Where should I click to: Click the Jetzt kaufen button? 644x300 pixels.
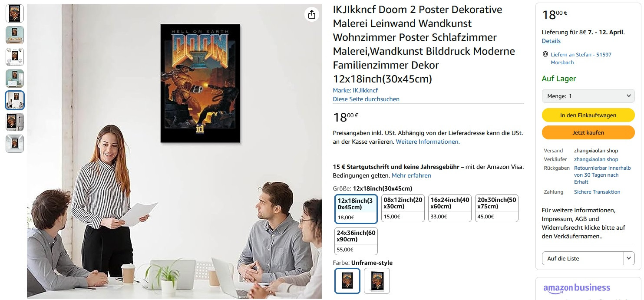tap(588, 132)
